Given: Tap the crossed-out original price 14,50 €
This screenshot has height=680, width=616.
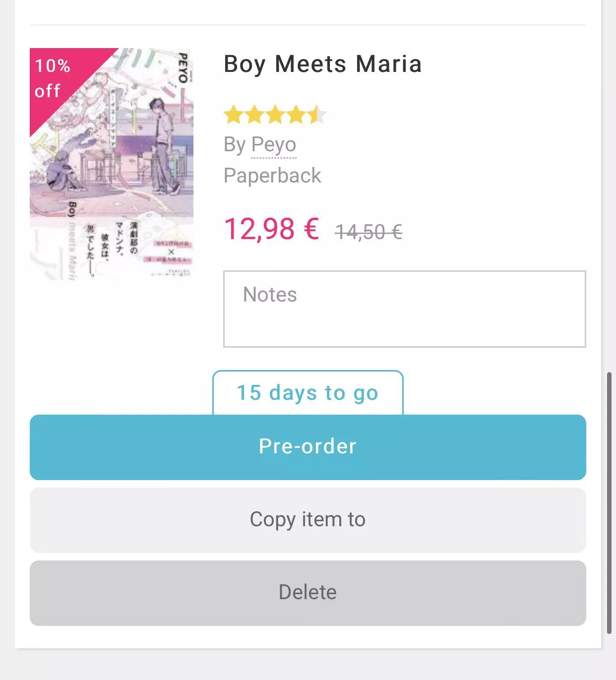Looking at the screenshot, I should (x=369, y=231).
